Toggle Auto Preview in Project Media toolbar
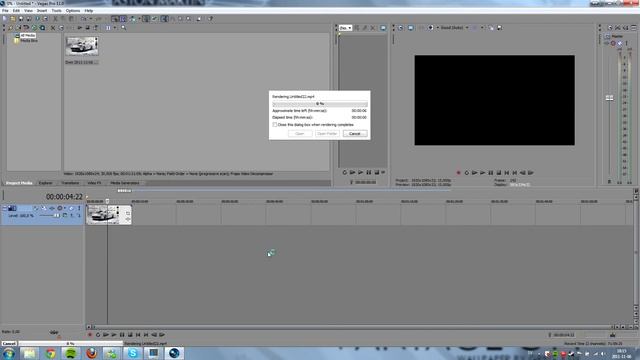The width and height of the screenshot is (640, 360). (x=95, y=28)
